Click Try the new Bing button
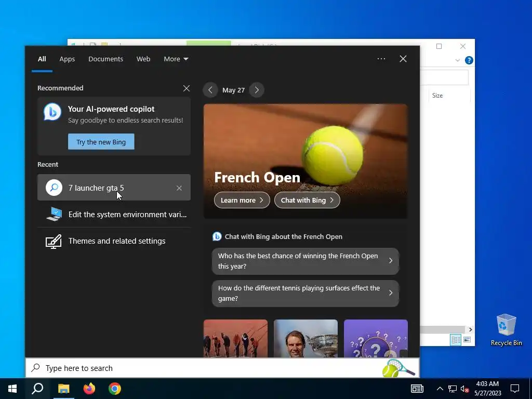Viewport: 532px width, 399px height. pos(101,142)
